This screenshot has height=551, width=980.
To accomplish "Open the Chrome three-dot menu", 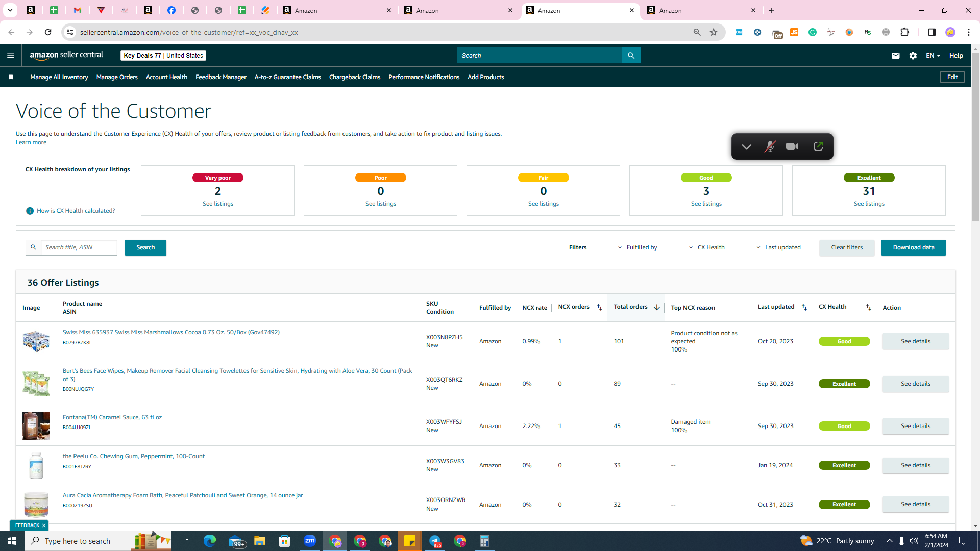I will 969,32.
